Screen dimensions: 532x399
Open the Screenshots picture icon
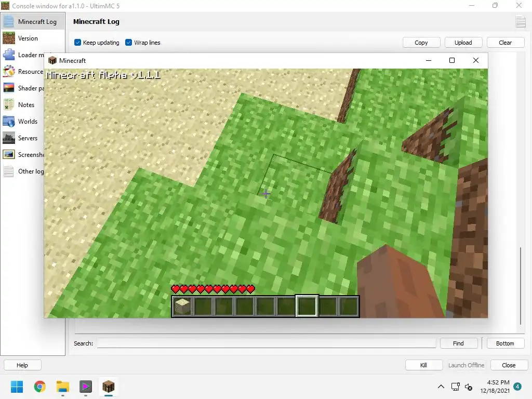pos(8,155)
